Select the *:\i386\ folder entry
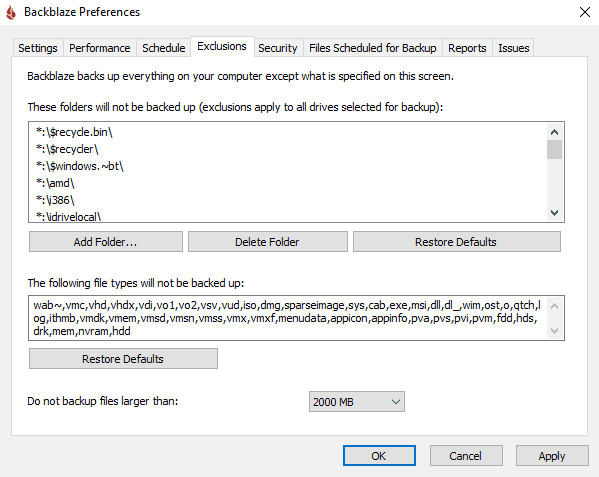This screenshot has height=477, width=599. [55, 200]
